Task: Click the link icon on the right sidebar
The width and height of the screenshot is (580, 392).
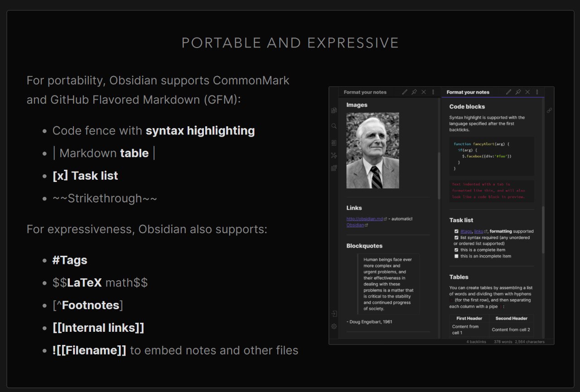Action: [x=549, y=110]
